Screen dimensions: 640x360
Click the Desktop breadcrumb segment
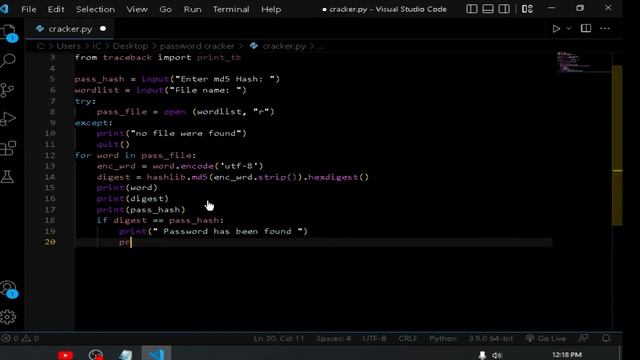pos(130,46)
